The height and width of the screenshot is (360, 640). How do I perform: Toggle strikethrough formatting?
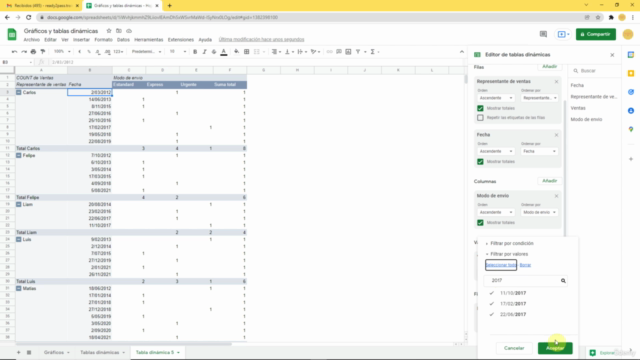(x=214, y=52)
